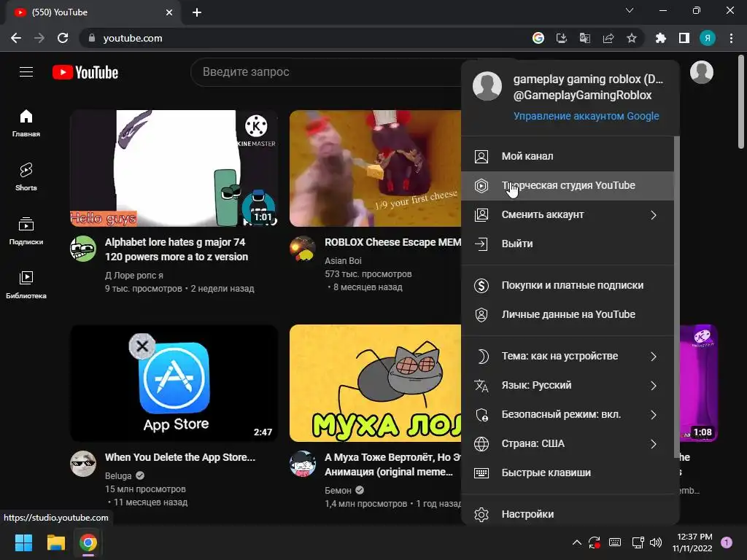Close the YouTube browser tab
This screenshot has width=747, height=560.
tap(169, 12)
